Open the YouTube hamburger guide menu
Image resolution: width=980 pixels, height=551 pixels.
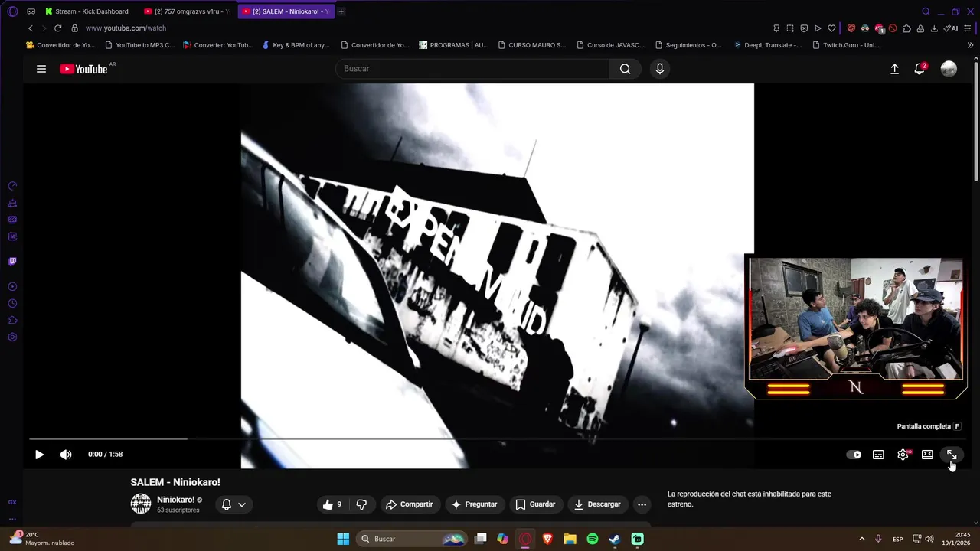[41, 69]
